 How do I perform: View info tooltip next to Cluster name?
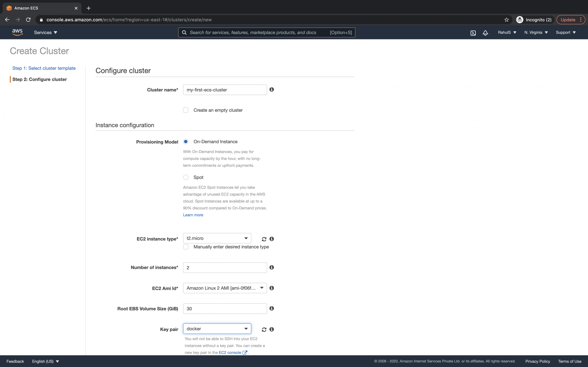(271, 90)
